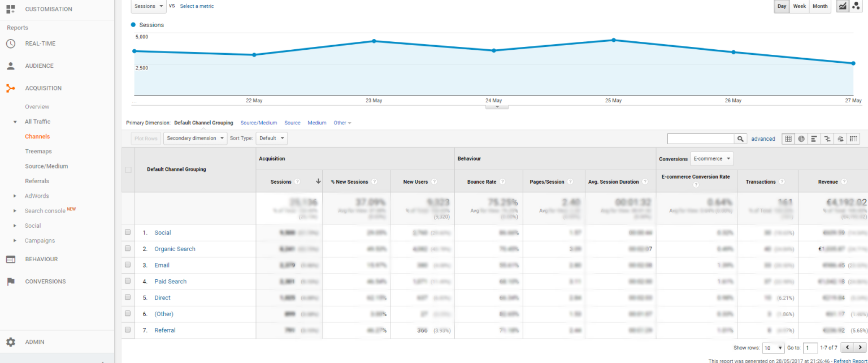Switch the chart to Week view
The height and width of the screenshot is (363, 868).
tap(799, 6)
